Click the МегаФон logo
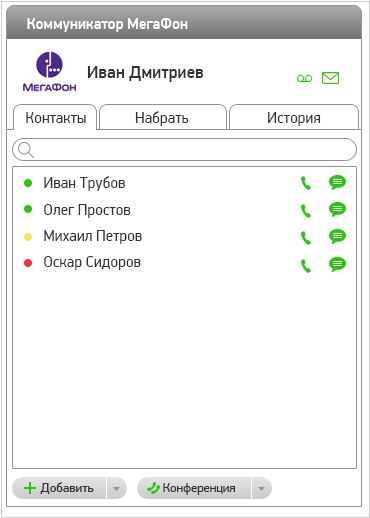The height and width of the screenshot is (518, 370). 49,71
